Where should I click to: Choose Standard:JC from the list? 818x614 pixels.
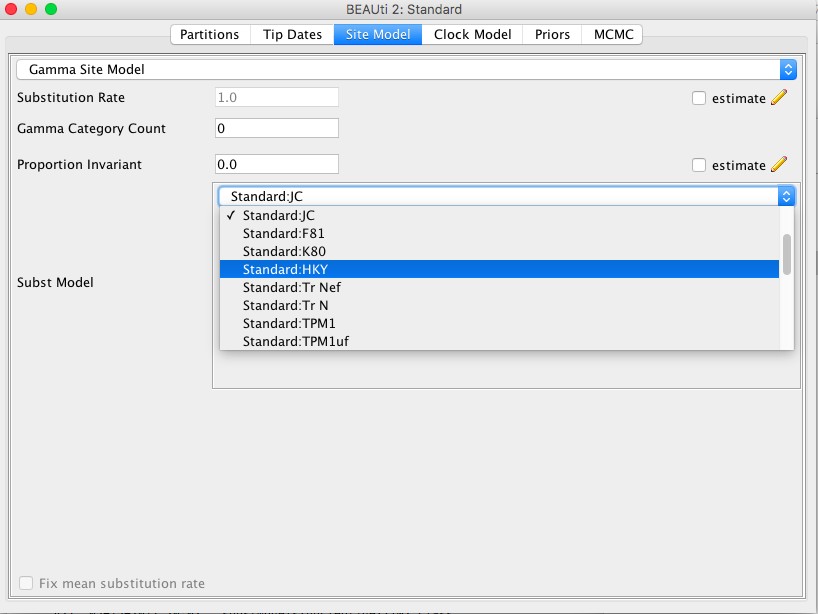pos(499,215)
